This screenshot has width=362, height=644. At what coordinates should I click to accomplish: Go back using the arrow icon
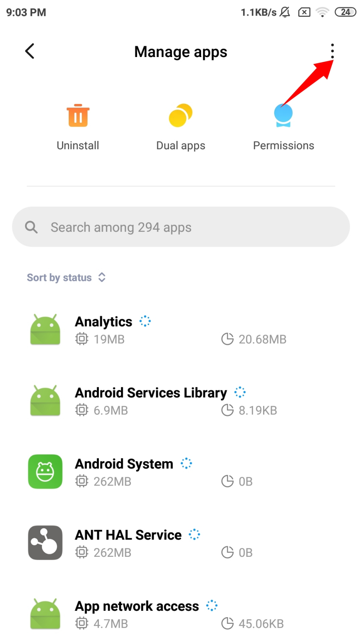tap(29, 51)
